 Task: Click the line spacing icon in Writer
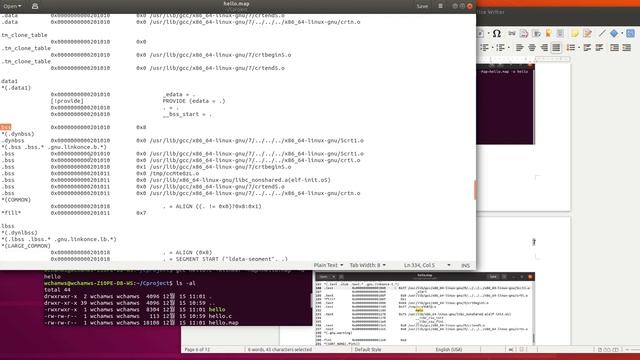(571, 47)
